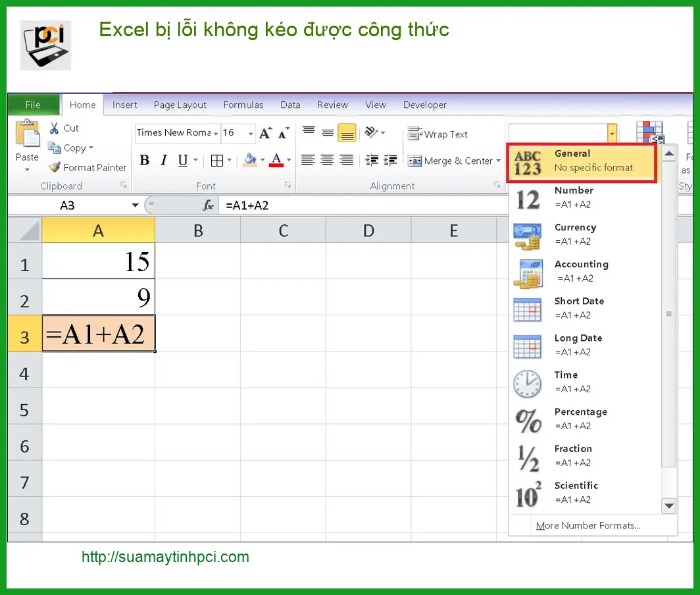700x595 pixels.
Task: Increase font size with Grow Font icon
Action: [x=265, y=133]
